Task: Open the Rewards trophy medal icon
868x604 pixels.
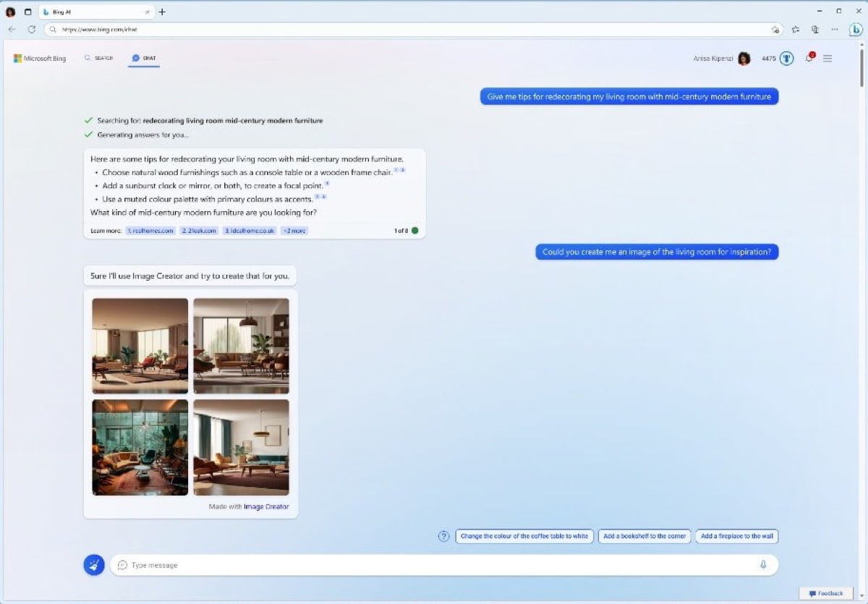Action: pyautogui.click(x=787, y=59)
